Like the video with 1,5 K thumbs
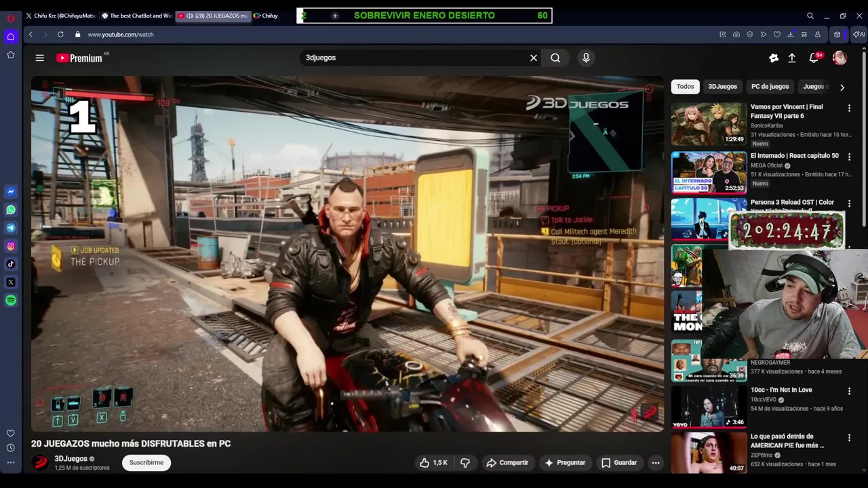The width and height of the screenshot is (868, 488). (433, 463)
